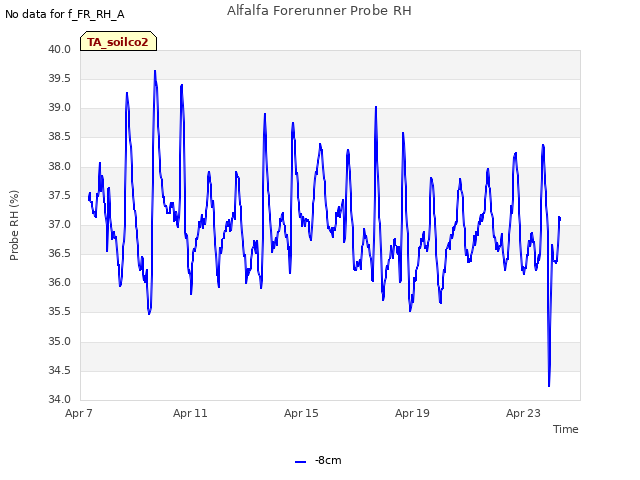Screen dimensions: 640x480
Task: Click the Apr 23 x-axis tick label
Action: [x=523, y=413]
